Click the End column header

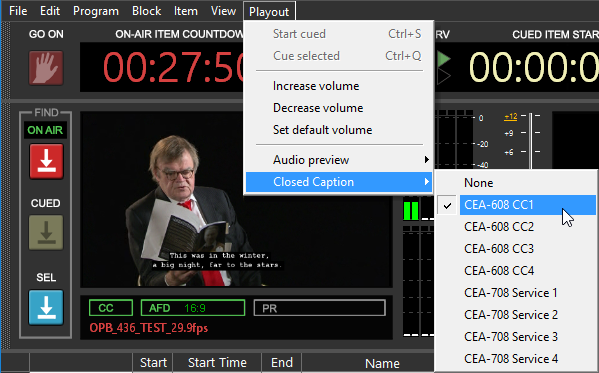282,362
